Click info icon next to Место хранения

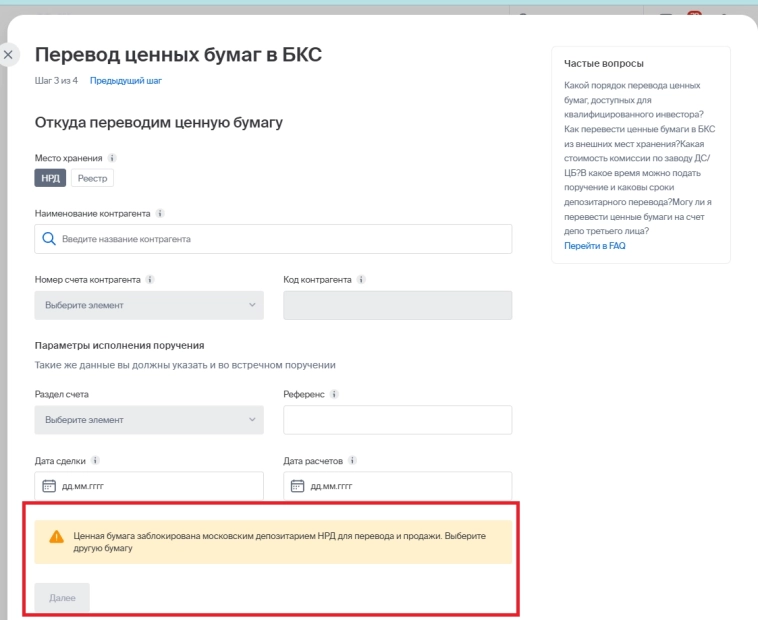point(112,158)
